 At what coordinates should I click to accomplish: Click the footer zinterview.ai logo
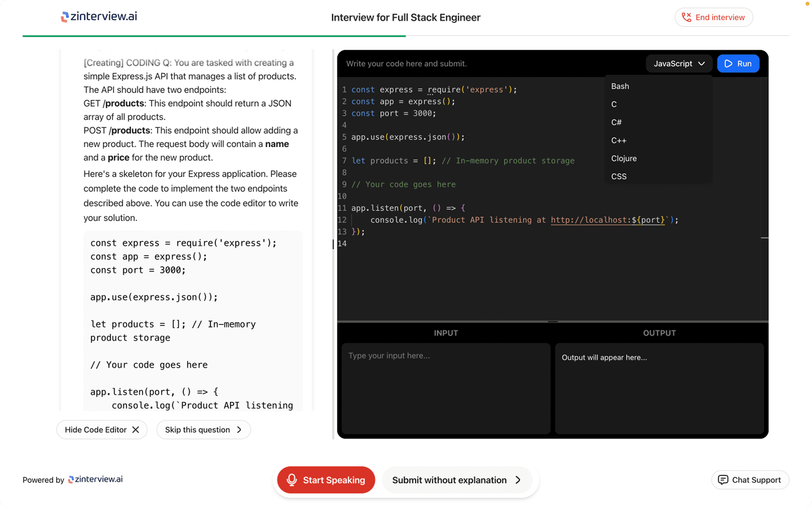[95, 479]
